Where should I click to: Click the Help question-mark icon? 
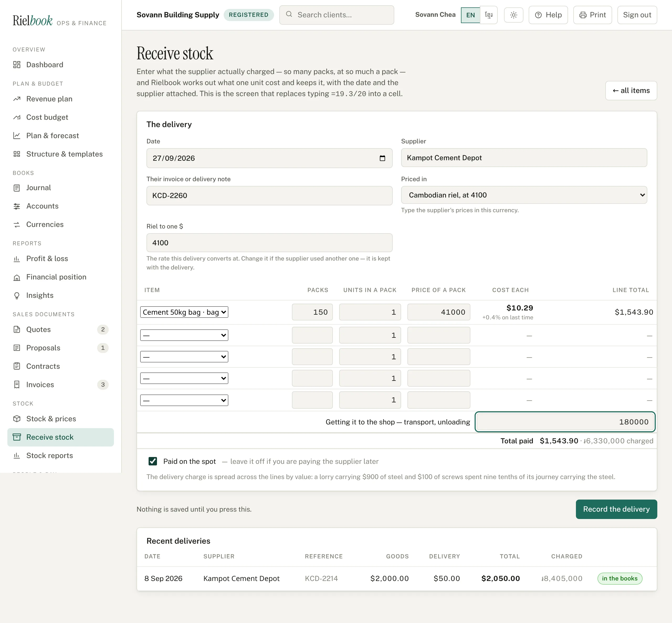tap(538, 15)
